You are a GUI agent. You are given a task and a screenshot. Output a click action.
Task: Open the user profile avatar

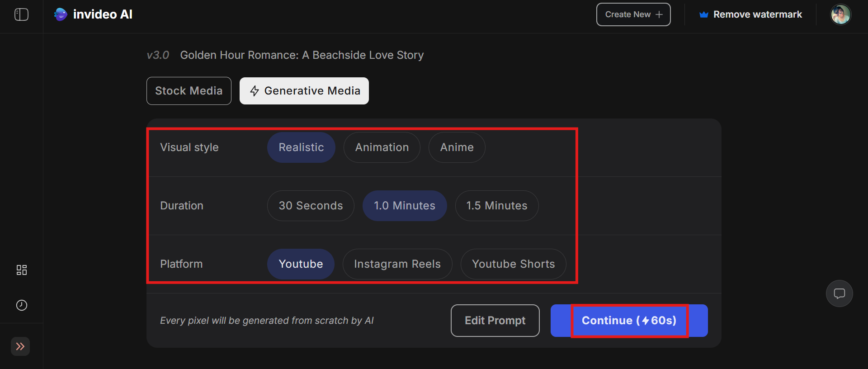pyautogui.click(x=841, y=14)
